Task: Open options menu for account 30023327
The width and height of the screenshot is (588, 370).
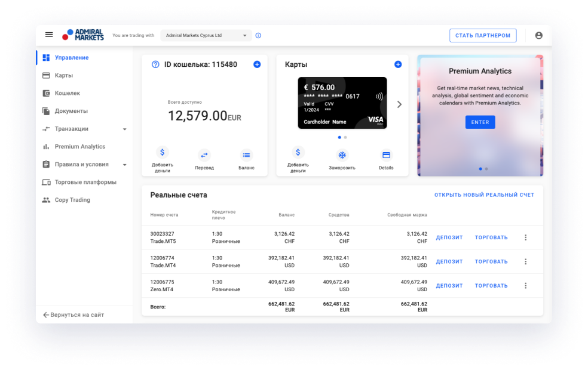Action: point(525,238)
